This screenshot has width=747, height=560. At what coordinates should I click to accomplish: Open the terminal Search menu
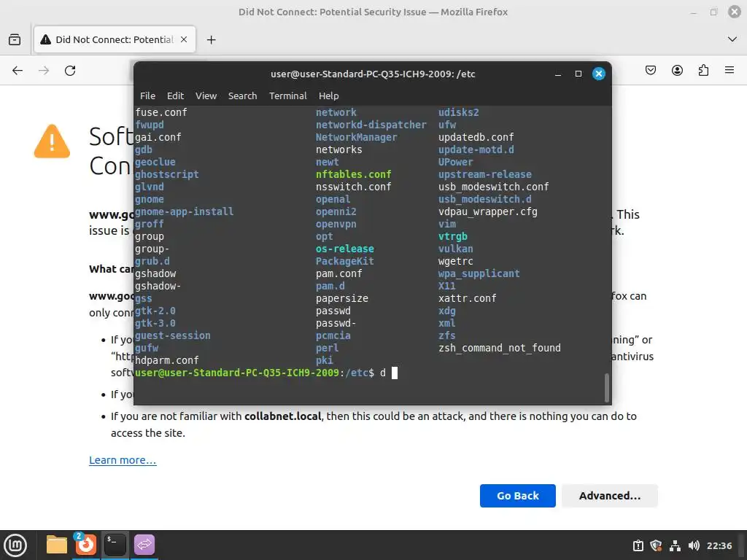(x=242, y=96)
